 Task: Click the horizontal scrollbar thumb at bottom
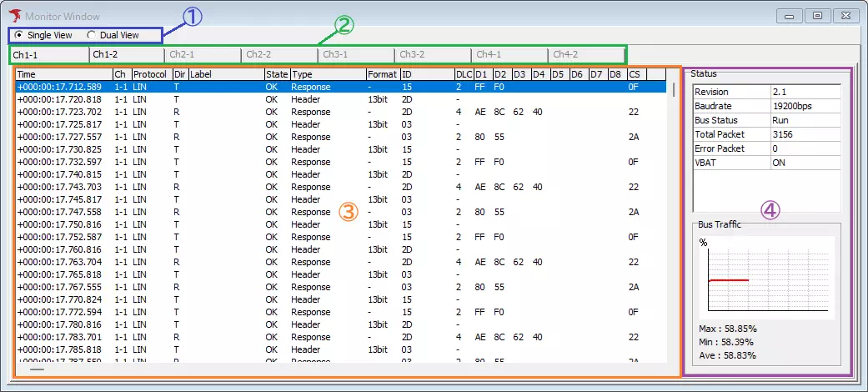[38, 369]
